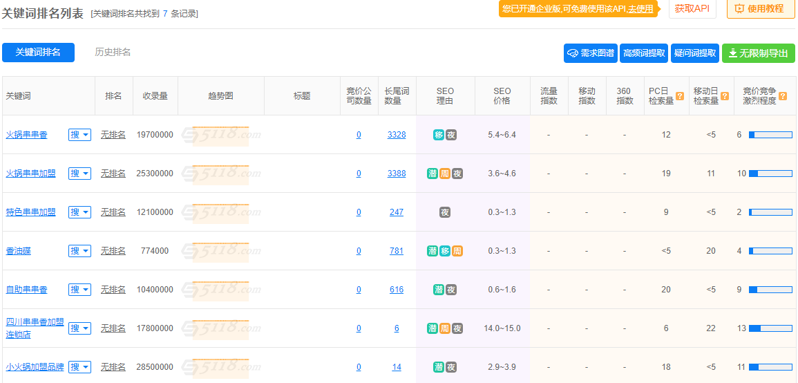Viewport: 798px width, 383px height.
Task: Click the 潜 badge in 香油碟 row
Action: pos(433,251)
